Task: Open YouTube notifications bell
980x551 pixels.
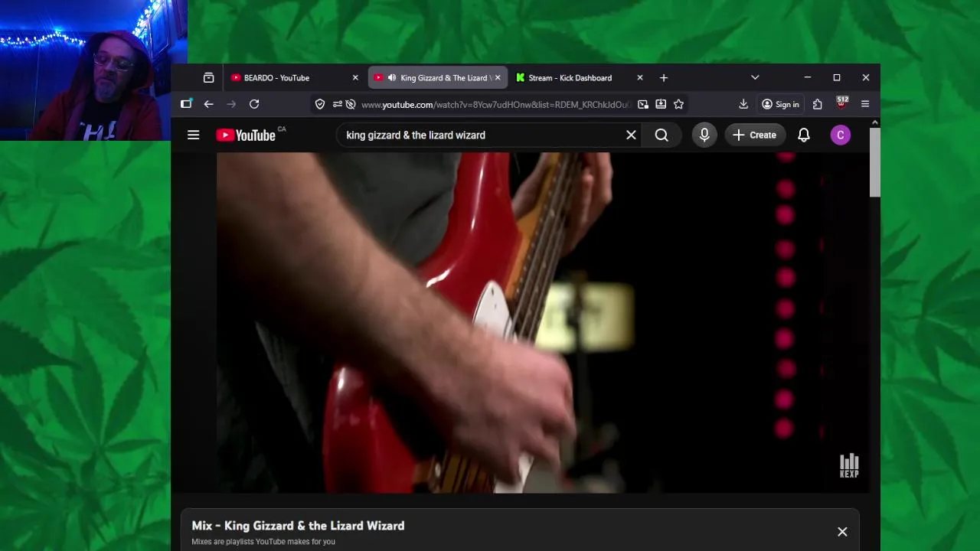Action: [804, 135]
